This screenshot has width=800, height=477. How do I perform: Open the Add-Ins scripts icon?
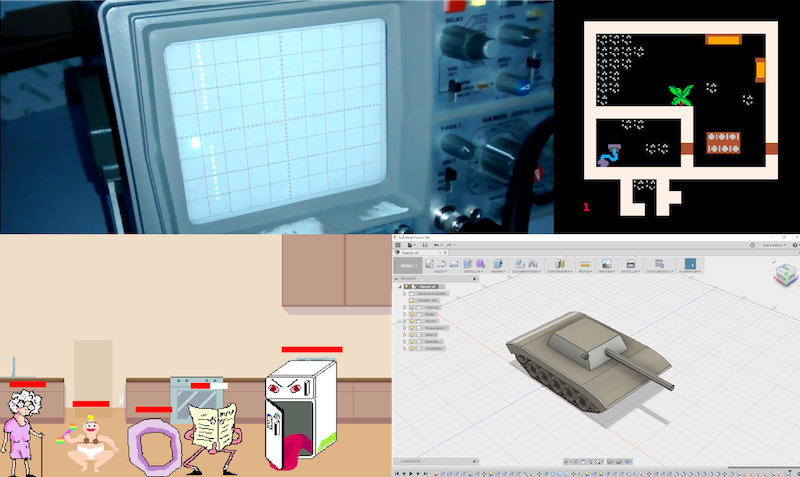[659, 264]
